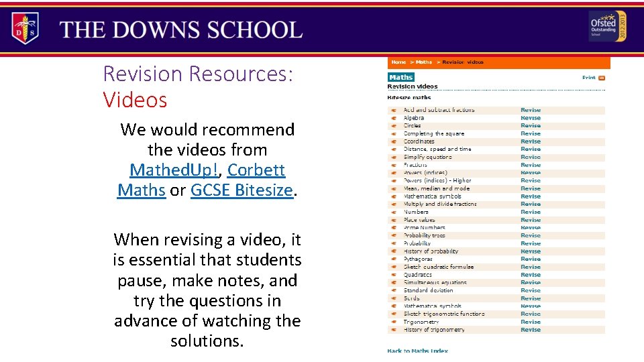The height and width of the screenshot is (362, 644).
Task: Click the arrow icon beside Distance, speed and time
Action: pos(394,149)
